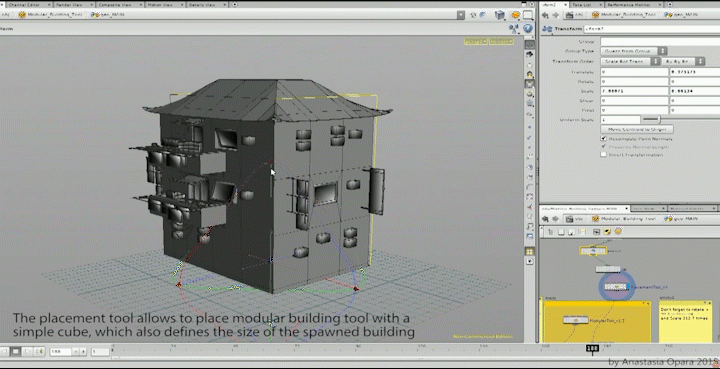
Task: Add a new pane tab beside Details View
Action: [235, 5]
